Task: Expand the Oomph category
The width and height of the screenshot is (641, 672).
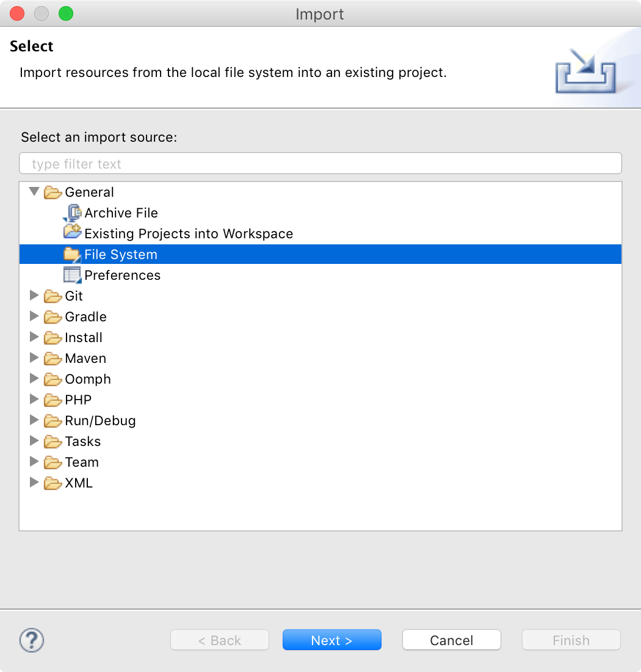Action: point(34,379)
